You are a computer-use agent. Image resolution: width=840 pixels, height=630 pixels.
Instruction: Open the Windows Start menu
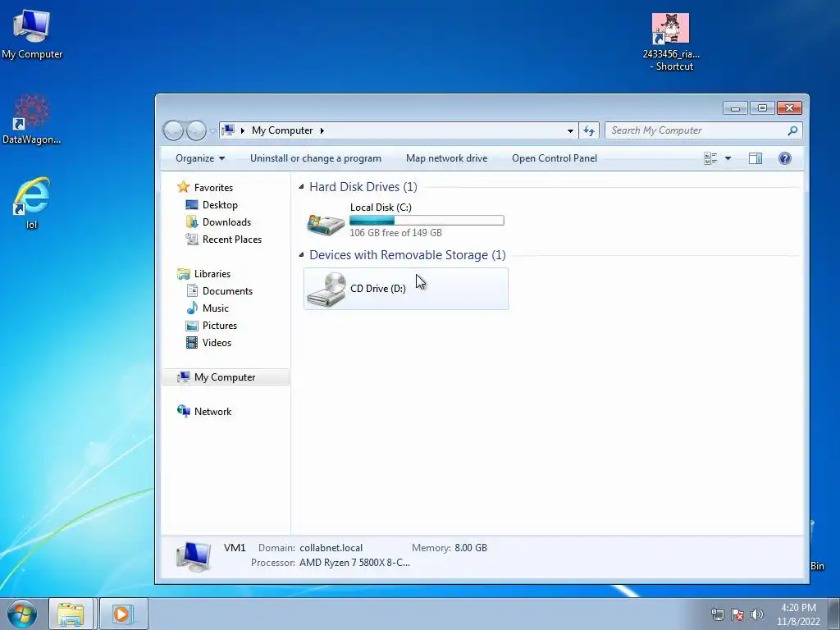(22, 614)
